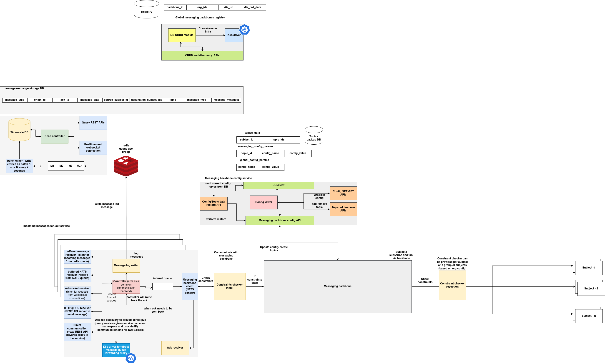Select the Config writer block
605x364 pixels.
click(x=264, y=202)
